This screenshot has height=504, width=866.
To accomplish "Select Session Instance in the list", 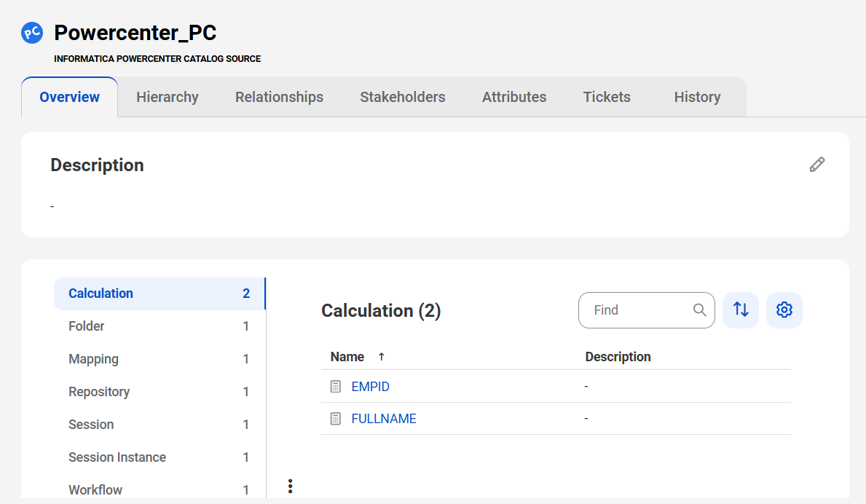I will click(160, 457).
